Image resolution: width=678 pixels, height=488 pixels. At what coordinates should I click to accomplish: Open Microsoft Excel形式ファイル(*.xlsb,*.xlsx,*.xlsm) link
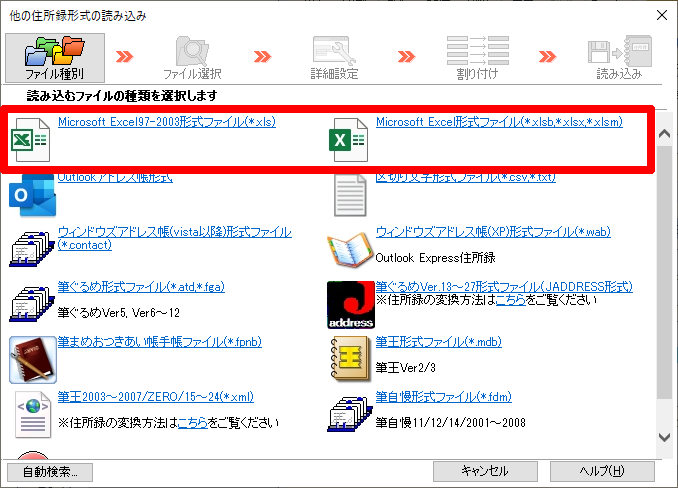coord(499,122)
